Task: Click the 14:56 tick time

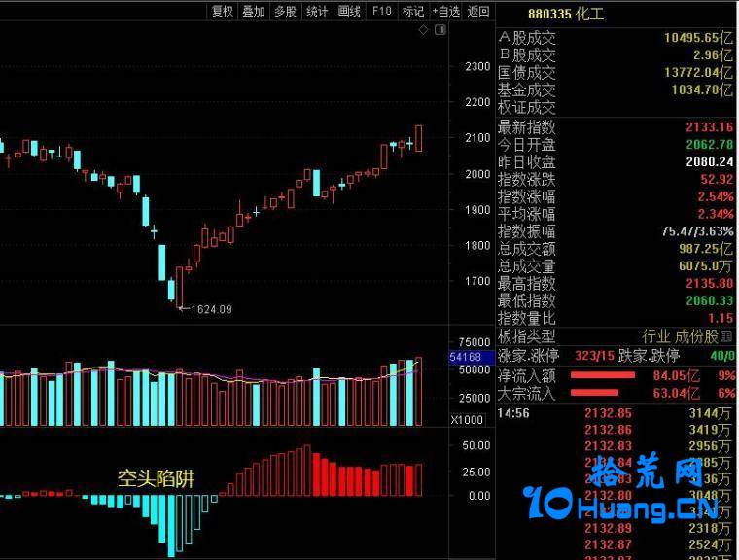Action: click(513, 413)
